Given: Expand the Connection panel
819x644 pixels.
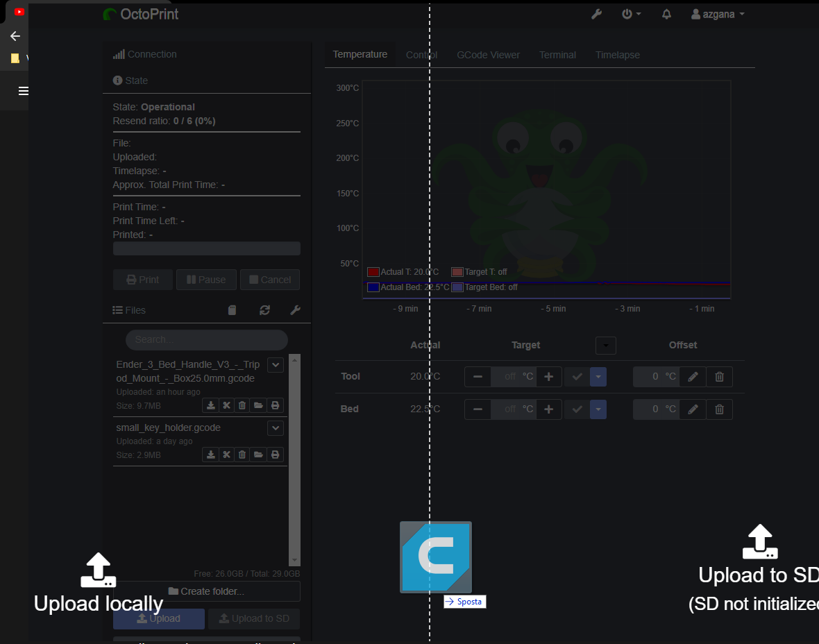Looking at the screenshot, I should pyautogui.click(x=144, y=54).
